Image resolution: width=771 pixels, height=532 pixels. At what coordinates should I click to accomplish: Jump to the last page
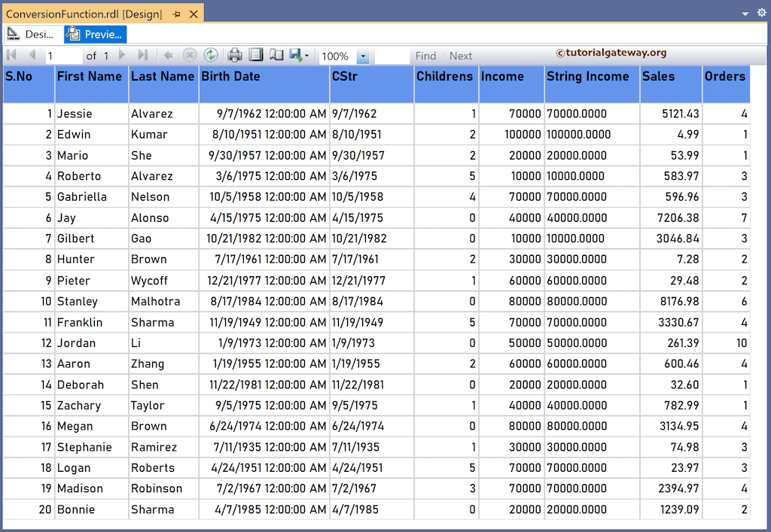click(143, 55)
